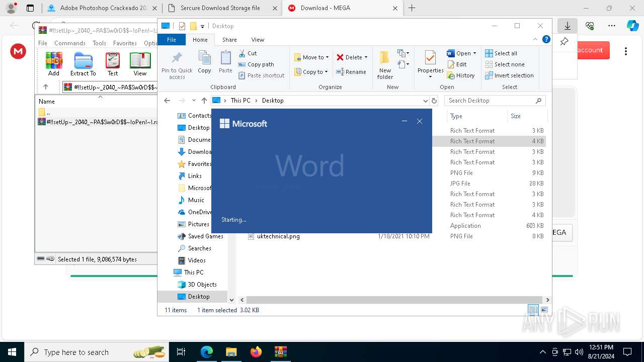Open Windows Start menu
This screenshot has height=362, width=644.
pos(12,352)
